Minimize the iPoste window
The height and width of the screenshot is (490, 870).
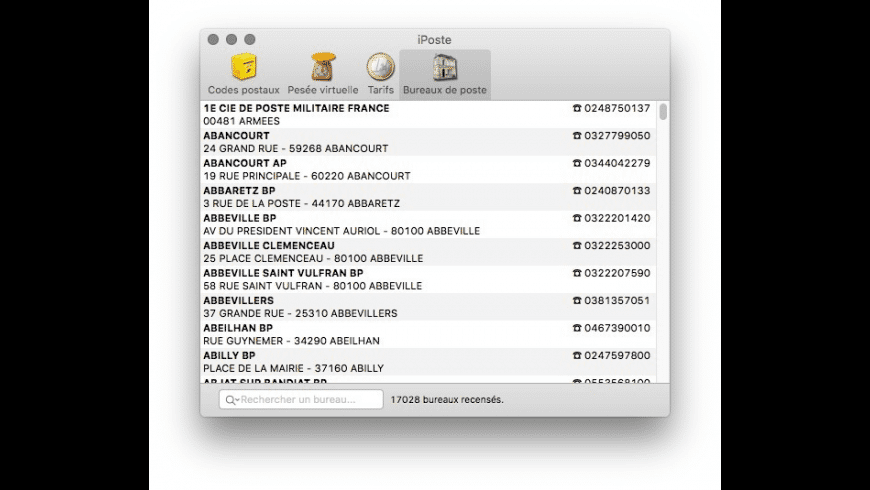[x=231, y=39]
